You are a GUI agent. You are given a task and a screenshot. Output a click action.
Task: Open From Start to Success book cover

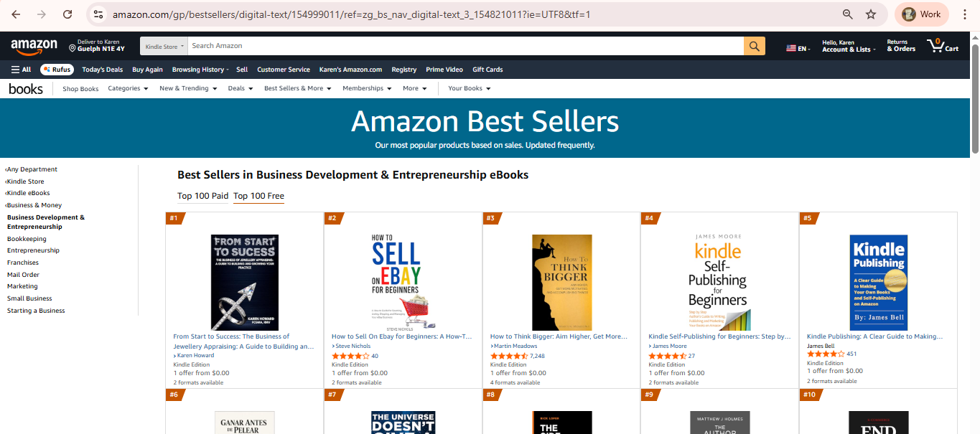tap(245, 282)
